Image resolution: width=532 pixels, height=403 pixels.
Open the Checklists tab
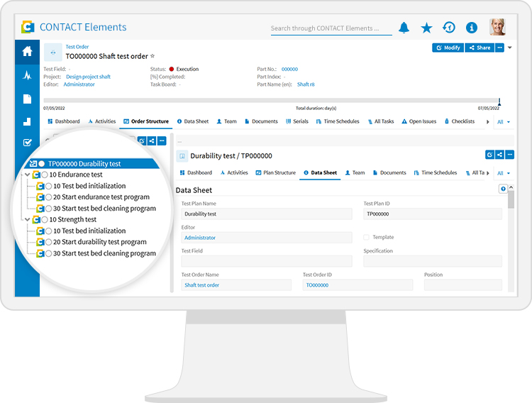(x=460, y=121)
